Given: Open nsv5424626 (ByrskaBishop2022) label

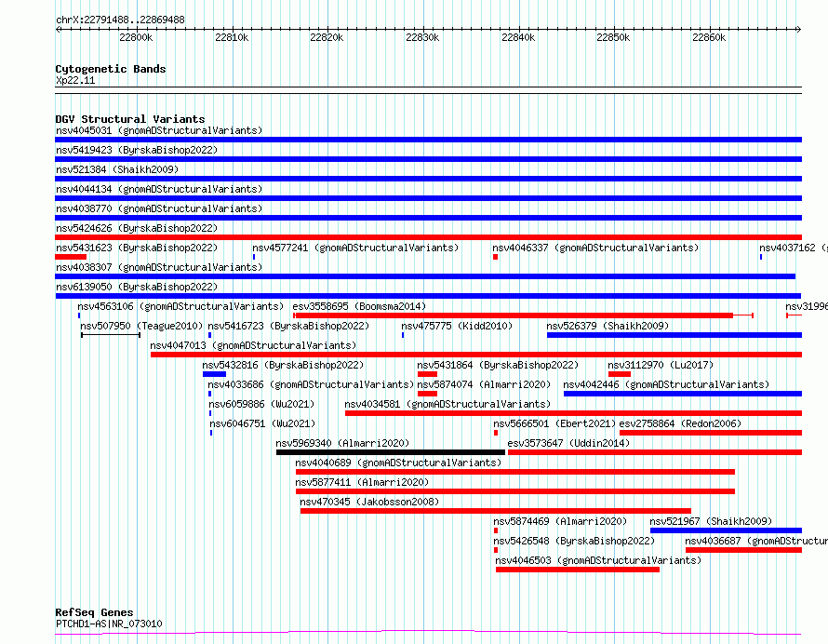Looking at the screenshot, I should click(137, 228).
